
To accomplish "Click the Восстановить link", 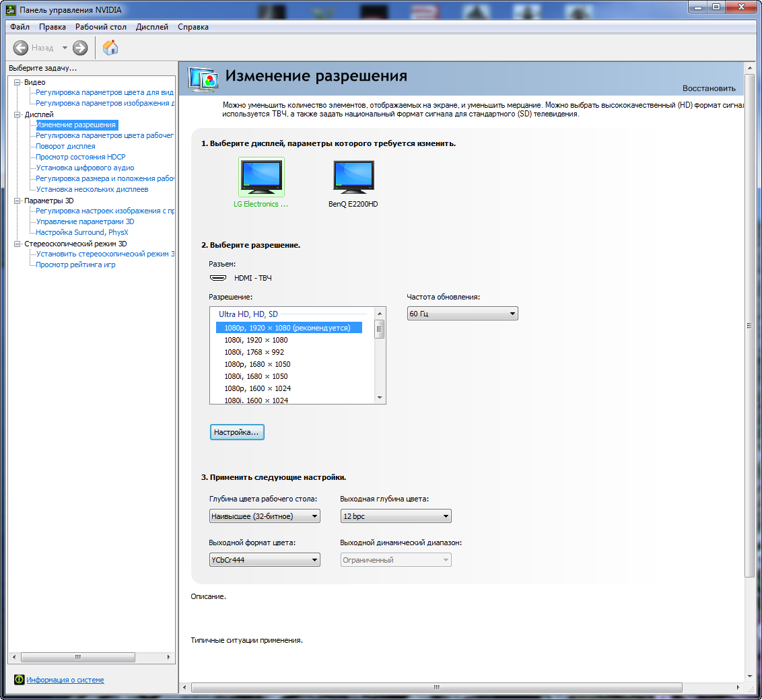I will tap(709, 88).
